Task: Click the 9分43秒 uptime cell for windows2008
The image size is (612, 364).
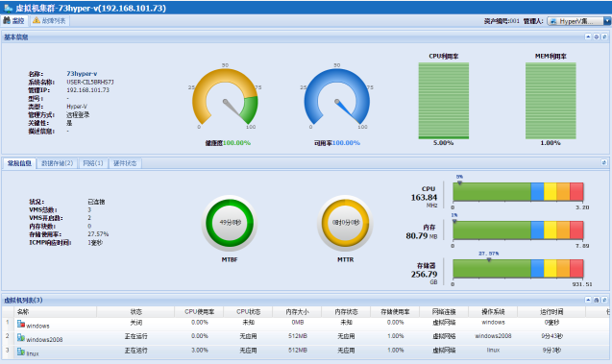Action: (x=551, y=336)
